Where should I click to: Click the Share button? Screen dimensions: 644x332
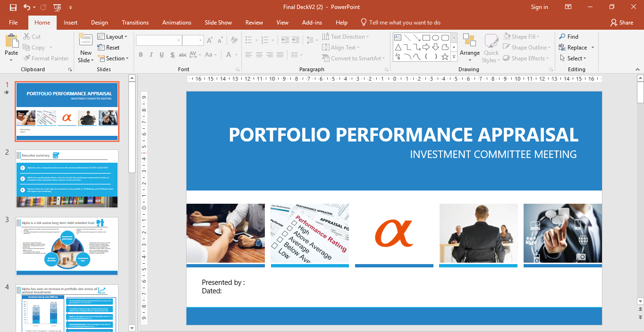[x=622, y=23]
